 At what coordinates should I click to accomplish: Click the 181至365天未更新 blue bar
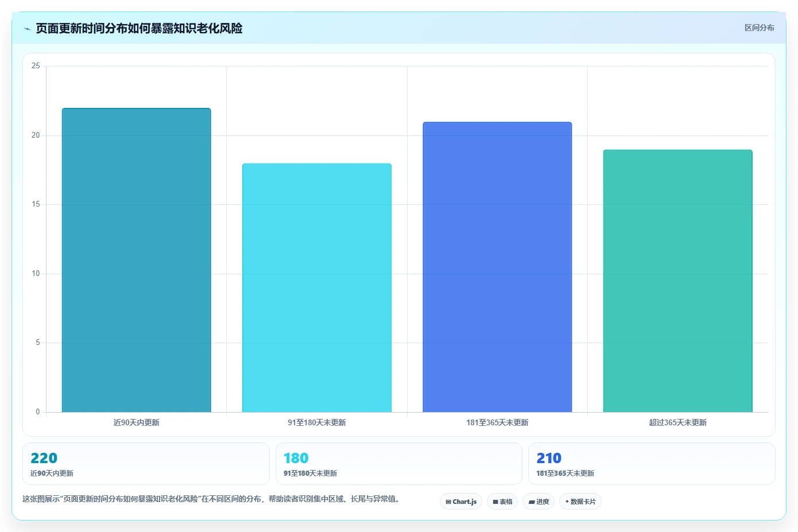[497, 267]
